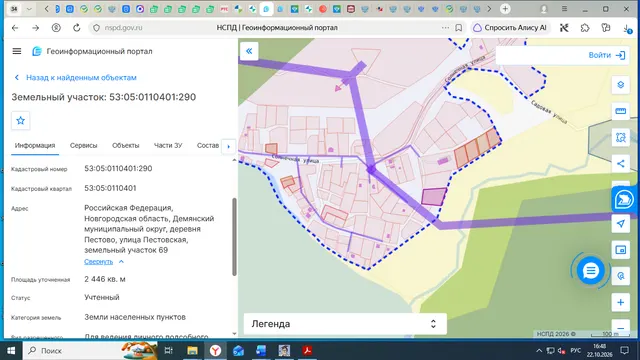Click the Войти login button
Image resolution: width=640 pixels, height=360 pixels.
pos(607,55)
